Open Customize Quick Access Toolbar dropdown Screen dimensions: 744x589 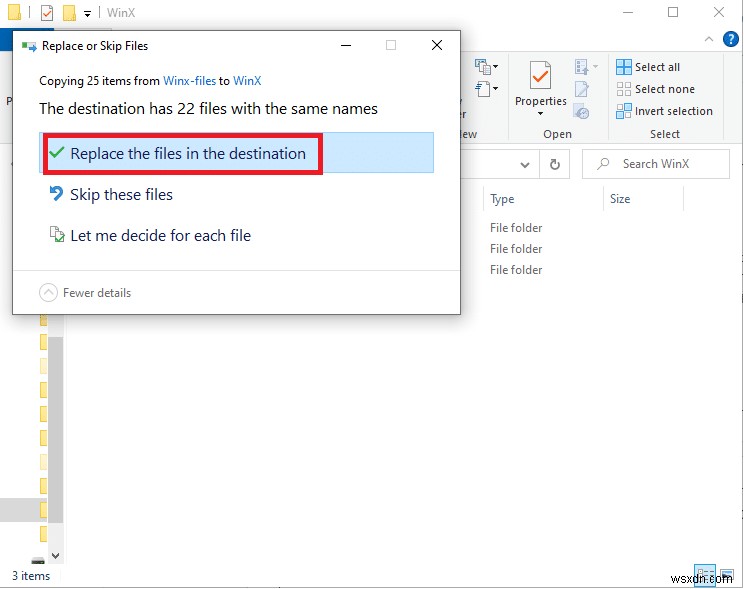point(87,14)
